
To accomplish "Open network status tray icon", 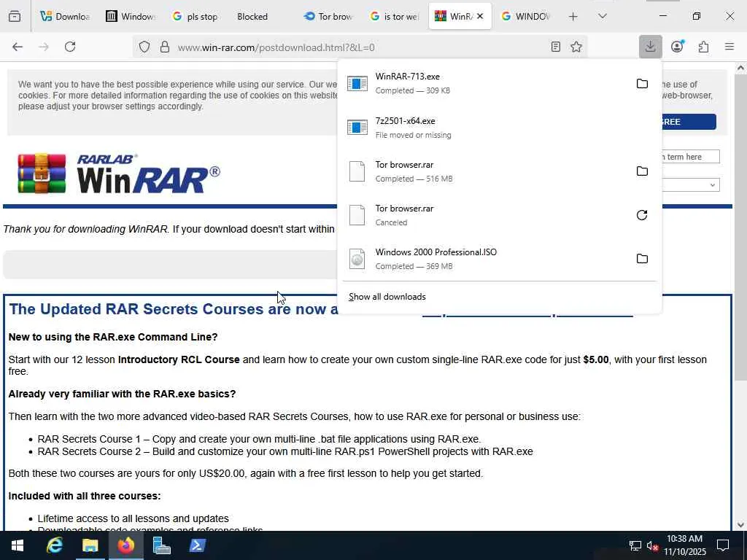I will (x=635, y=545).
